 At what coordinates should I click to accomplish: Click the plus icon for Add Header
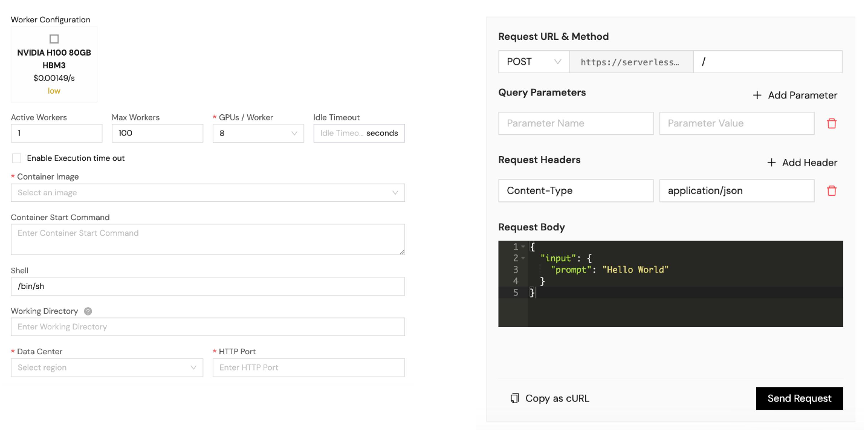point(771,163)
